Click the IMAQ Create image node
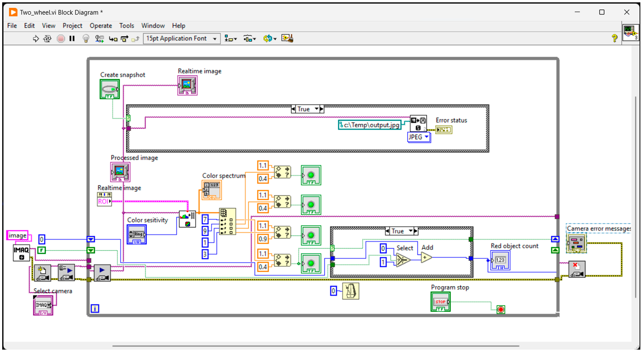The width and height of the screenshot is (644, 354). 21,253
